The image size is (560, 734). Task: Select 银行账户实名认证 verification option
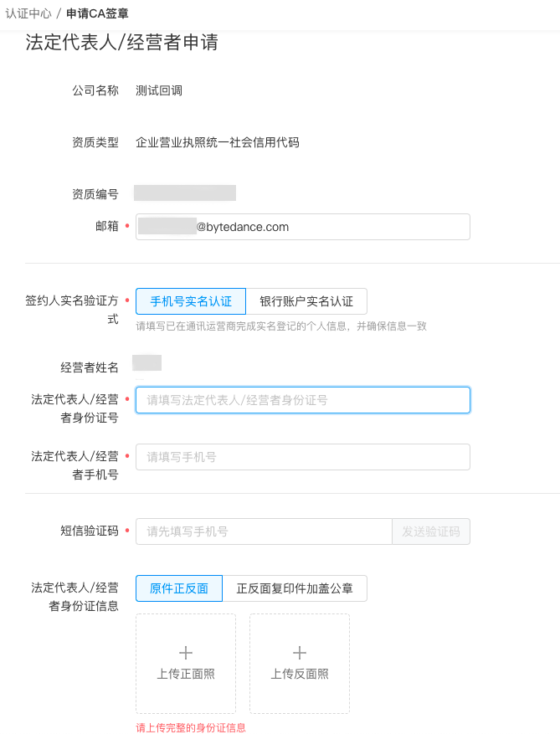pos(306,301)
